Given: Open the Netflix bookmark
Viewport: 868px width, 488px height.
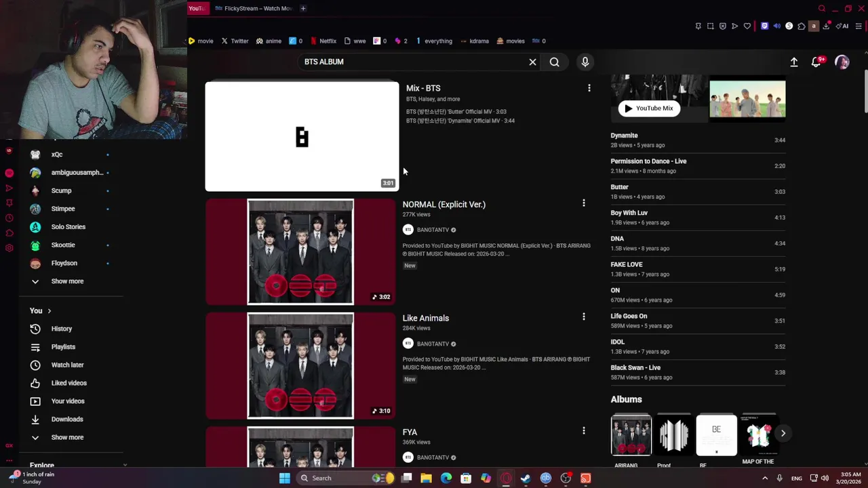Looking at the screenshot, I should [323, 41].
